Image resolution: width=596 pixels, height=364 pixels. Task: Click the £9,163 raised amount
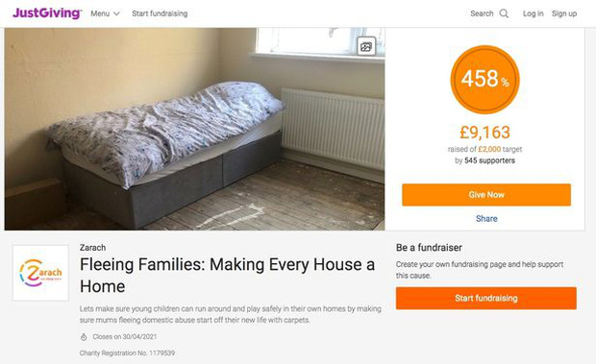[484, 133]
